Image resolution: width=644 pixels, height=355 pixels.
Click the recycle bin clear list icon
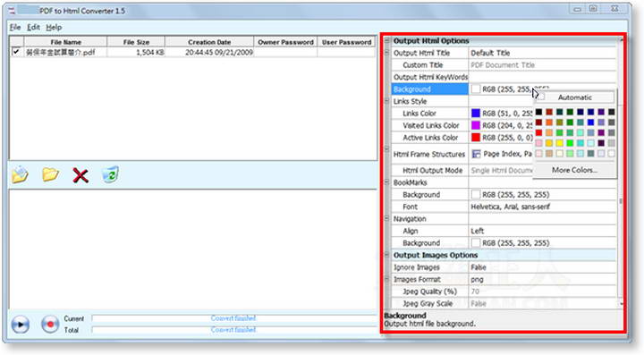110,174
